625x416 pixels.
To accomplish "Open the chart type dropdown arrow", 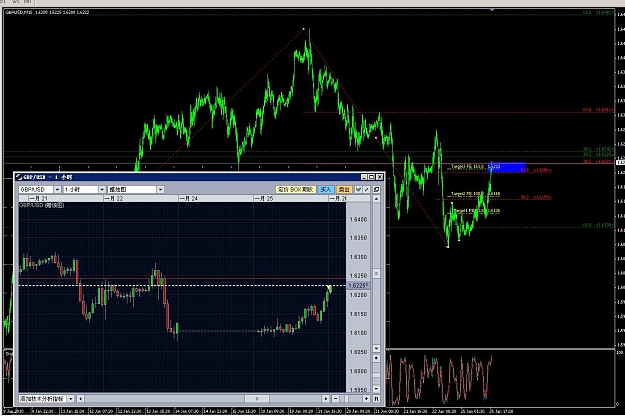I will [x=160, y=190].
